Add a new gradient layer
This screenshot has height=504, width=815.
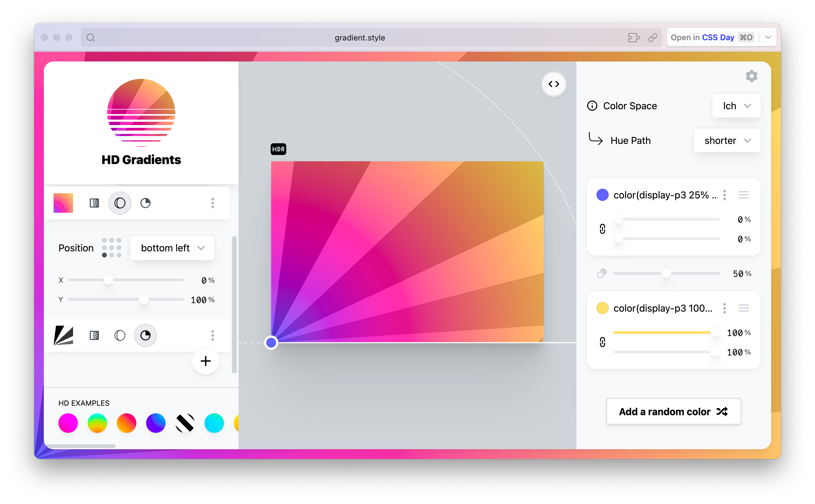[205, 361]
